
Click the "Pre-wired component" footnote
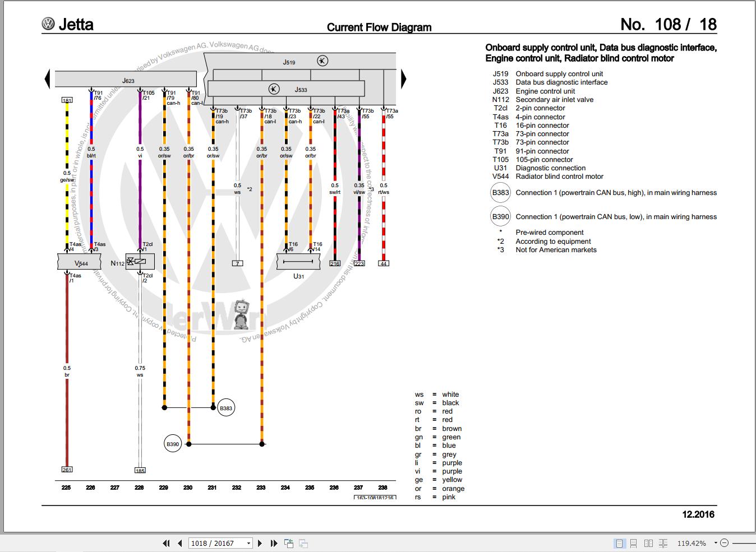550,233
